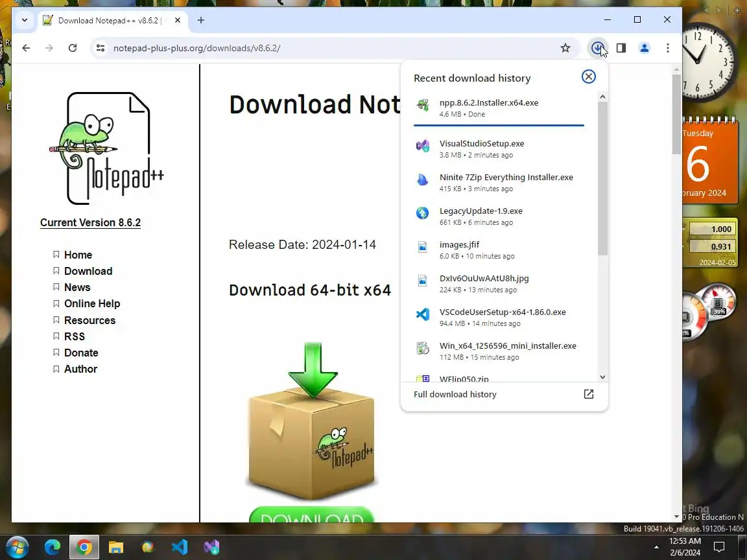Close the Recent download history popup
This screenshot has height=560, width=747.
[x=588, y=76]
